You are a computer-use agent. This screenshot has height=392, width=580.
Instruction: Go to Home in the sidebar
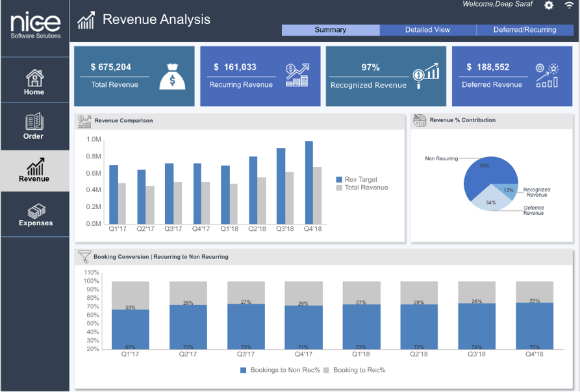[x=34, y=82]
